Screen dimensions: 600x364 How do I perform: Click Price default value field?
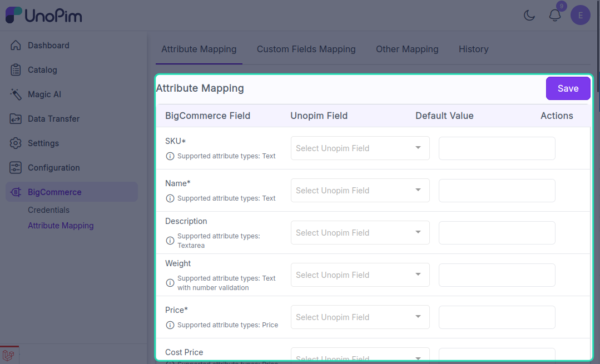pos(497,317)
